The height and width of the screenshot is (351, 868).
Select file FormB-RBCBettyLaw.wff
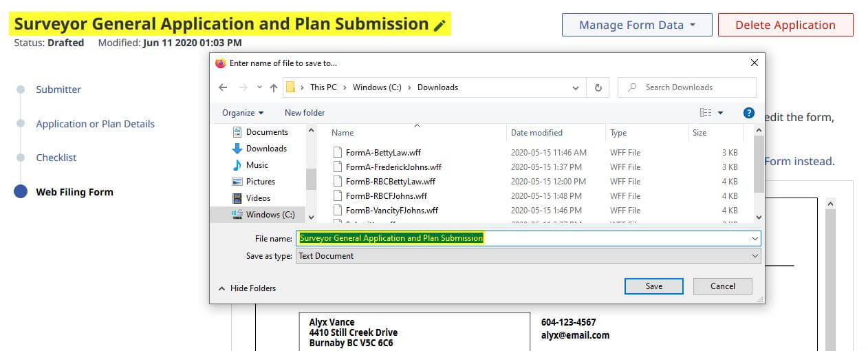[390, 182]
